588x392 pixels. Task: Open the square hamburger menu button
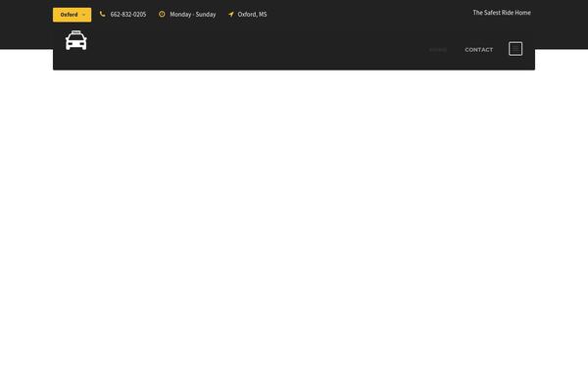(x=515, y=49)
